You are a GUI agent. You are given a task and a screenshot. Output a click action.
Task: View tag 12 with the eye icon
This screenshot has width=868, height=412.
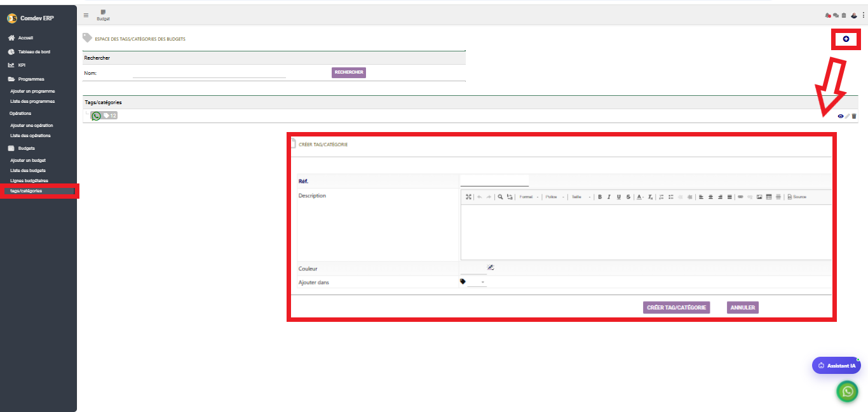click(x=841, y=116)
